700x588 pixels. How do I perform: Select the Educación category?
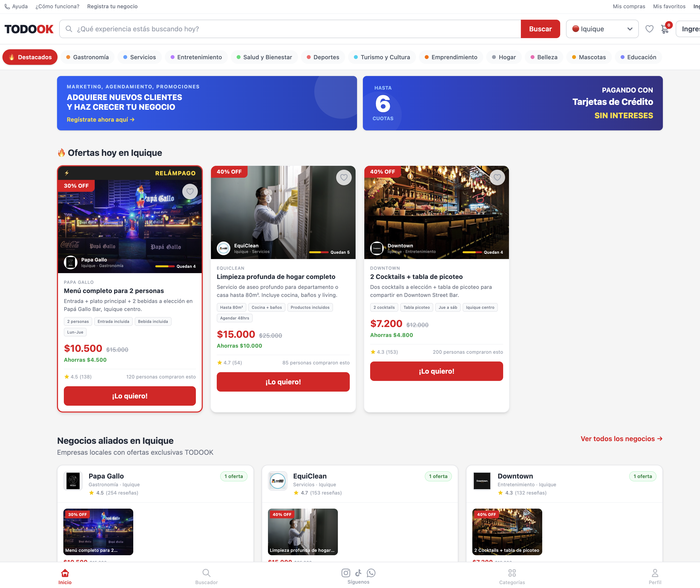click(638, 57)
